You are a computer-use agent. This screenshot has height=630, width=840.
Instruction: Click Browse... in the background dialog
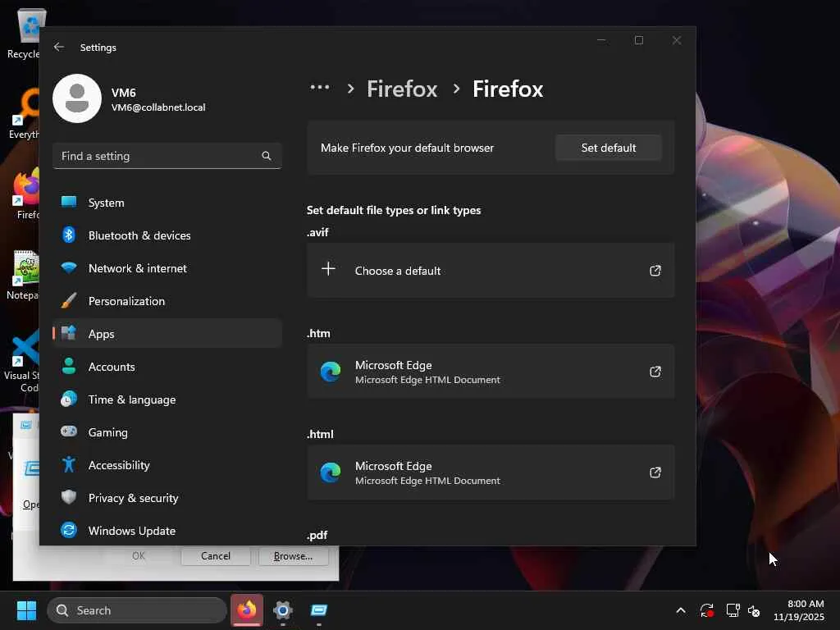tap(293, 556)
